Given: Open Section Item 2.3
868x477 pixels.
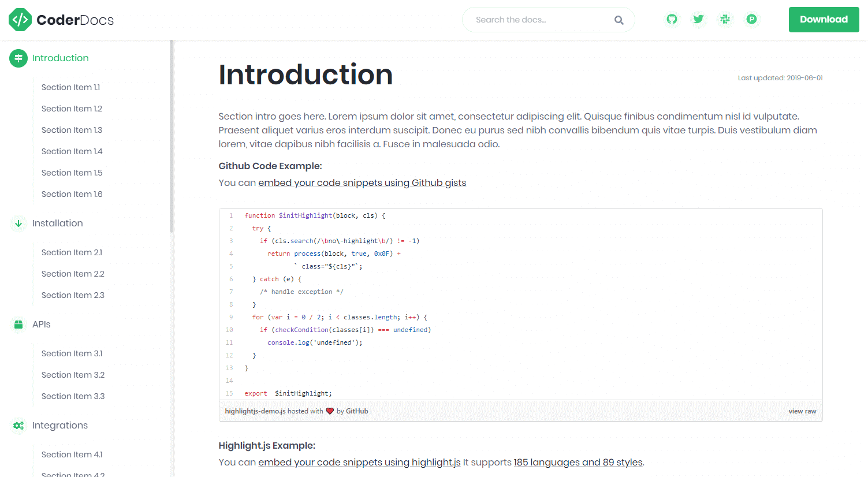Looking at the screenshot, I should coord(73,295).
